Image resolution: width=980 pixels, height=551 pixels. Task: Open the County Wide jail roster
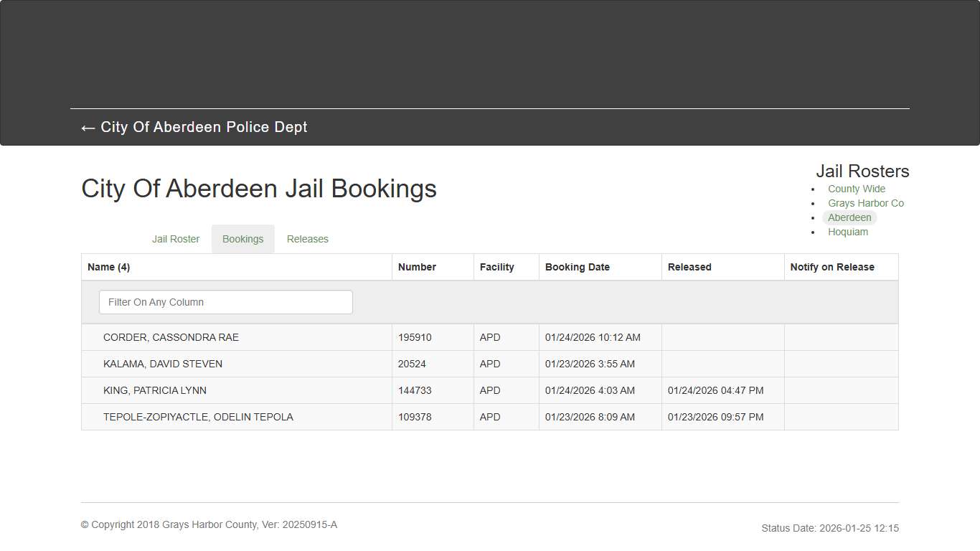click(x=856, y=189)
